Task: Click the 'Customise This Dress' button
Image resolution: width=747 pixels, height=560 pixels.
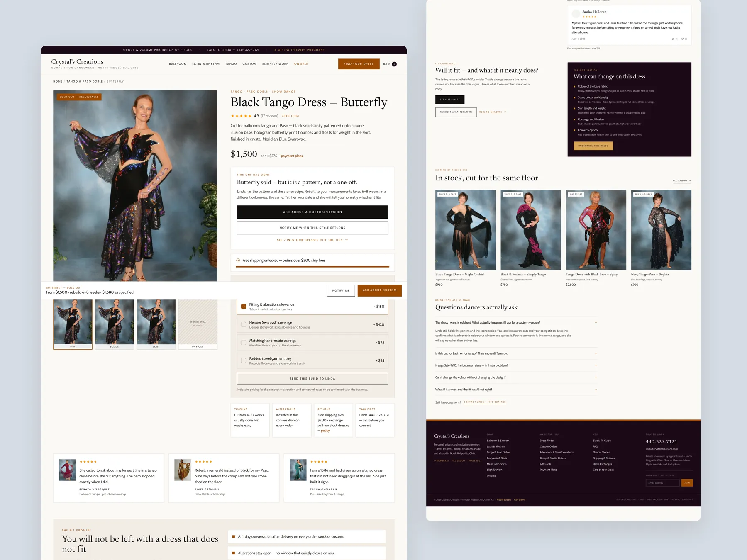Action: [593, 146]
